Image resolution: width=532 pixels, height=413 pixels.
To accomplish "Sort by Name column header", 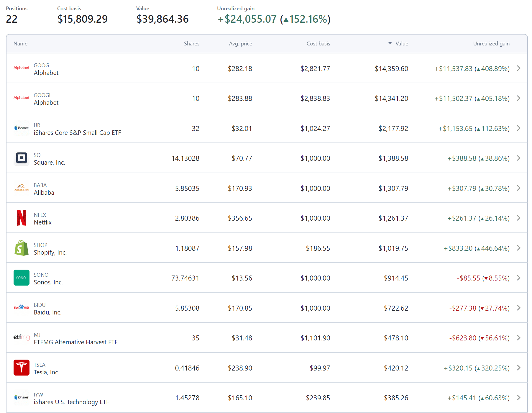I will coord(20,44).
